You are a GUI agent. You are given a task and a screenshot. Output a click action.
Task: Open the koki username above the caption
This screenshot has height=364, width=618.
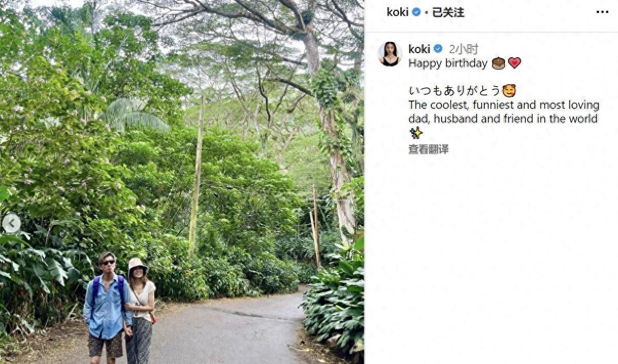click(419, 49)
